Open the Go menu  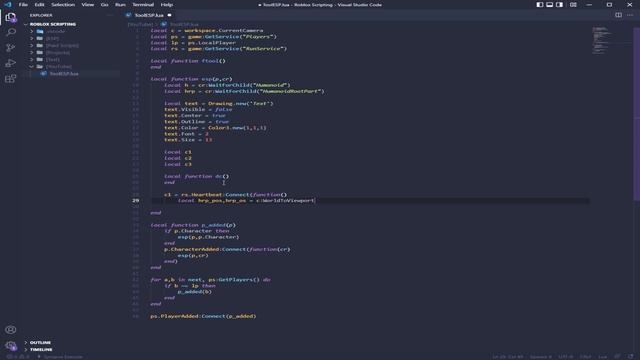click(x=104, y=4)
